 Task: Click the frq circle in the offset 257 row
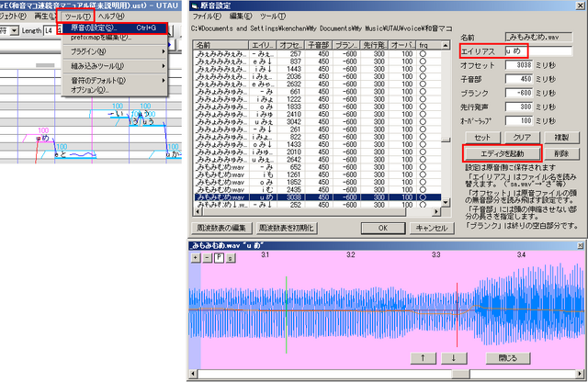coord(423,54)
